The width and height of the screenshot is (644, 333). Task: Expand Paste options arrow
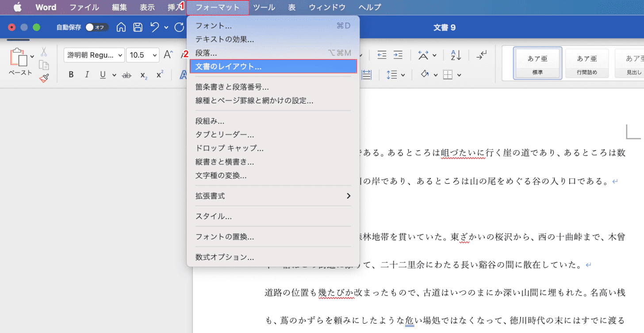click(32, 56)
